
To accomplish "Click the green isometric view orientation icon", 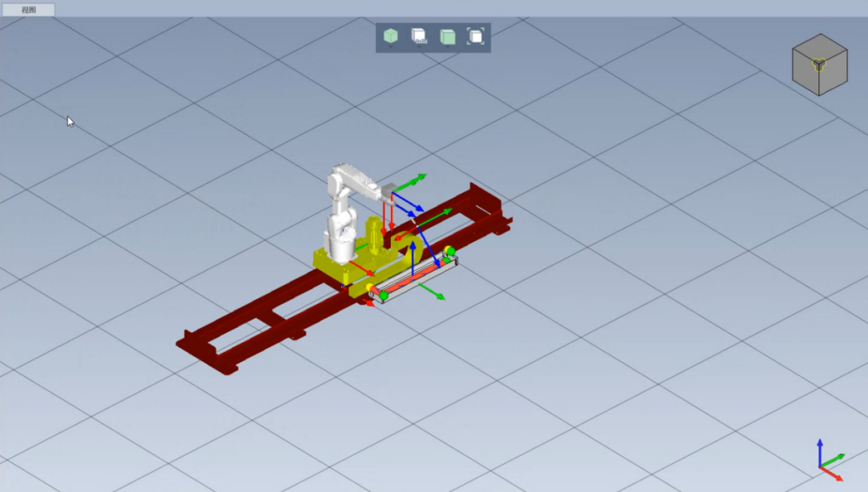I will coord(390,35).
